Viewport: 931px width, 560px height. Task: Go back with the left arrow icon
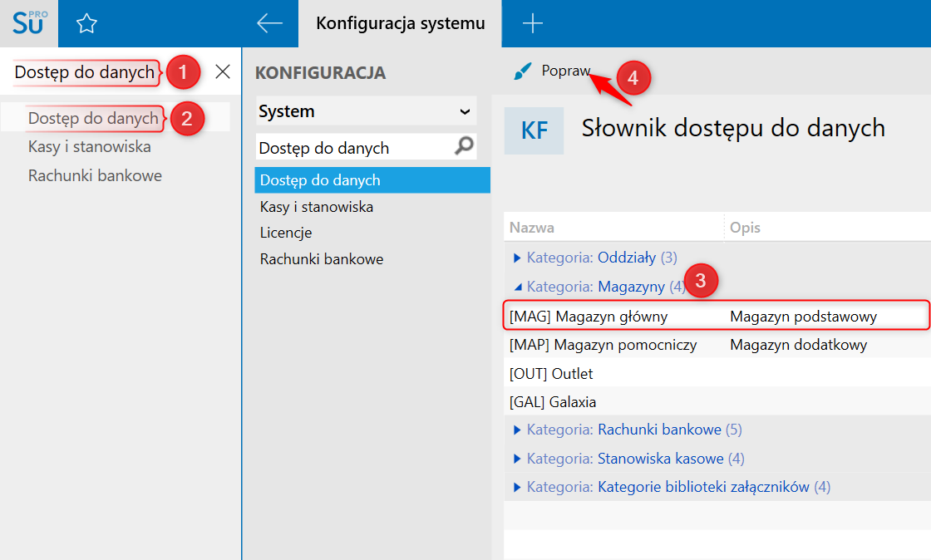click(269, 24)
